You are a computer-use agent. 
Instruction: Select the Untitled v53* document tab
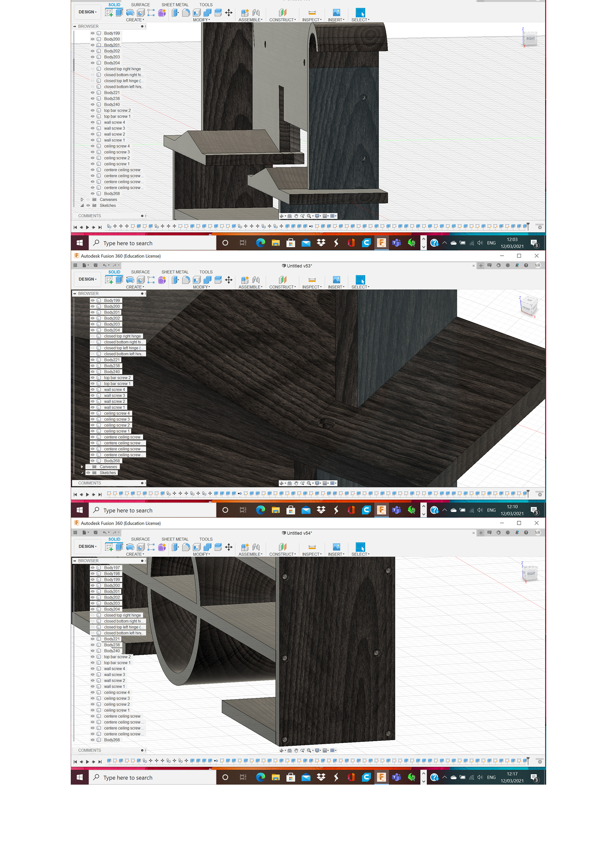click(x=297, y=266)
